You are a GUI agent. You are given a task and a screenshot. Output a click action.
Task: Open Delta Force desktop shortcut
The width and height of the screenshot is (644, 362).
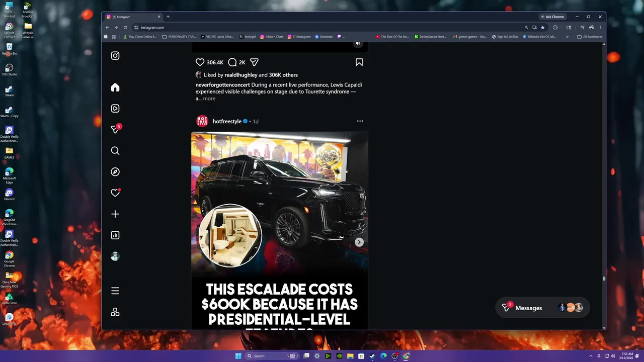[x=9, y=299]
